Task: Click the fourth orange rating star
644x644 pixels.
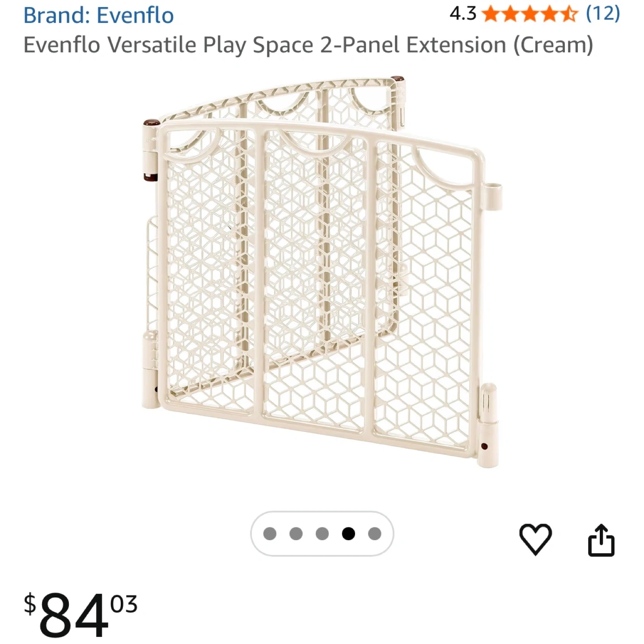Action: pyautogui.click(x=550, y=14)
